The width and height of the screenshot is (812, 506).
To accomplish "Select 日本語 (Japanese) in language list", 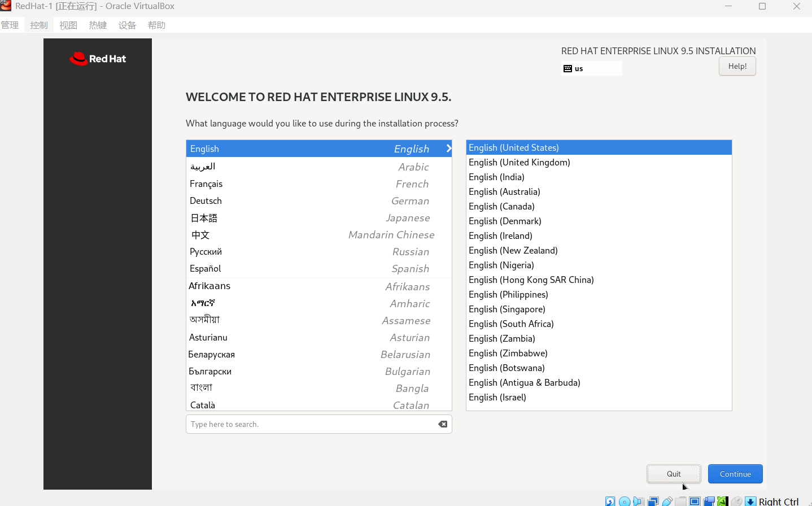I will click(319, 217).
